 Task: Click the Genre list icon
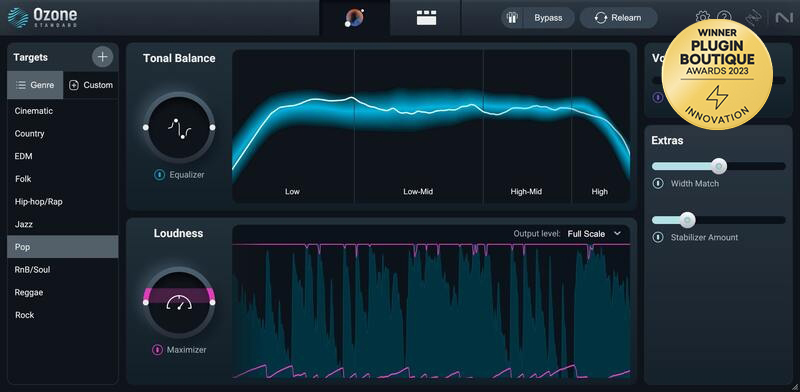tap(21, 85)
